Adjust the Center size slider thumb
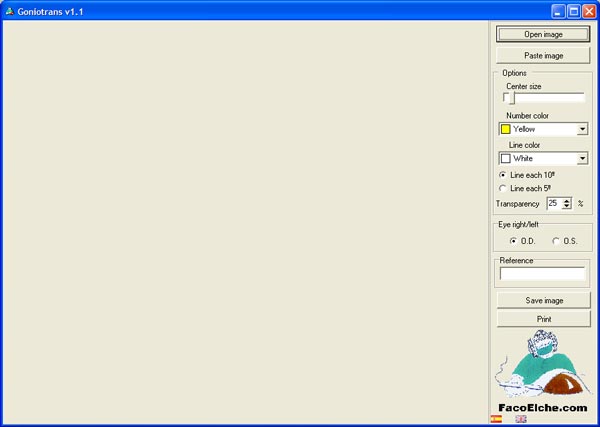 (511, 98)
